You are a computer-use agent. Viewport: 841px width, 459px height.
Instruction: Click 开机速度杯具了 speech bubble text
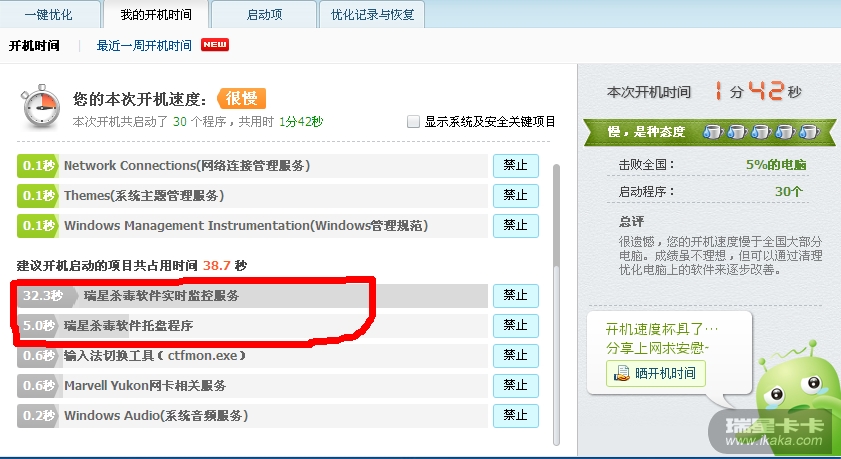[661, 329]
